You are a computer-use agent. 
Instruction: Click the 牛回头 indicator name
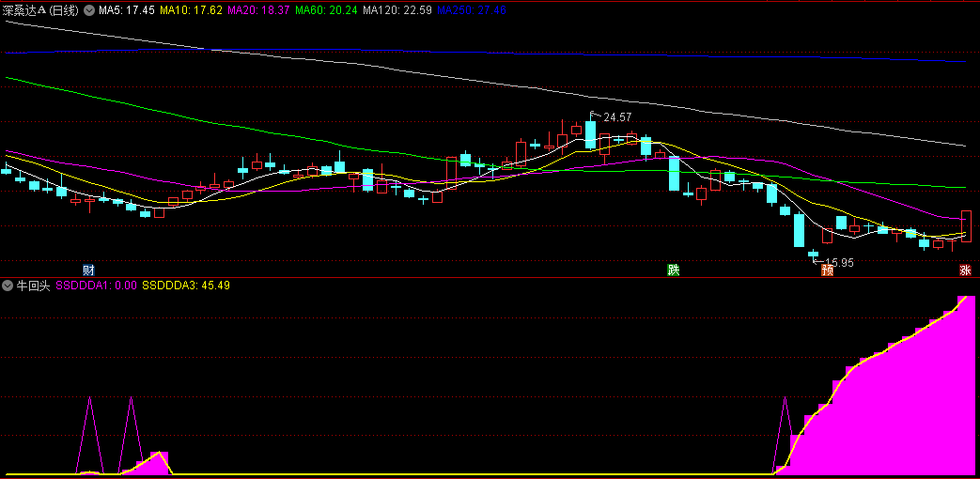[33, 286]
